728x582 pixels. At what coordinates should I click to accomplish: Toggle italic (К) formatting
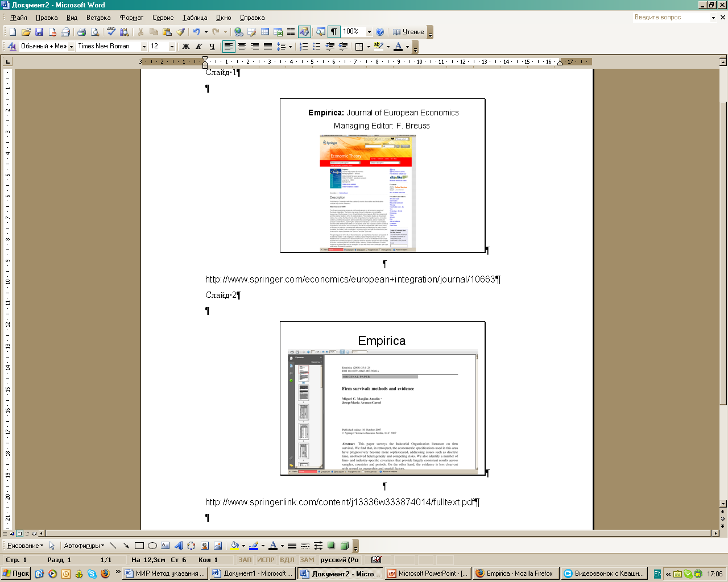198,47
